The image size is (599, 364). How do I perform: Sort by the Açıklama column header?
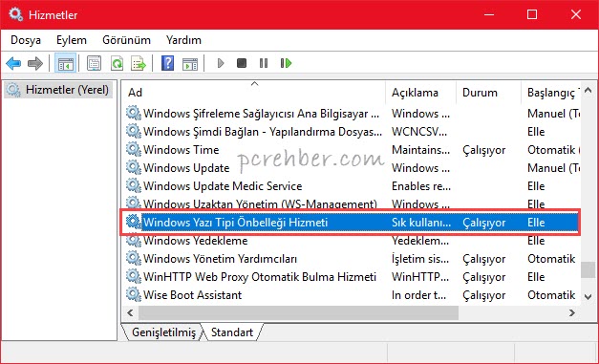click(x=420, y=93)
